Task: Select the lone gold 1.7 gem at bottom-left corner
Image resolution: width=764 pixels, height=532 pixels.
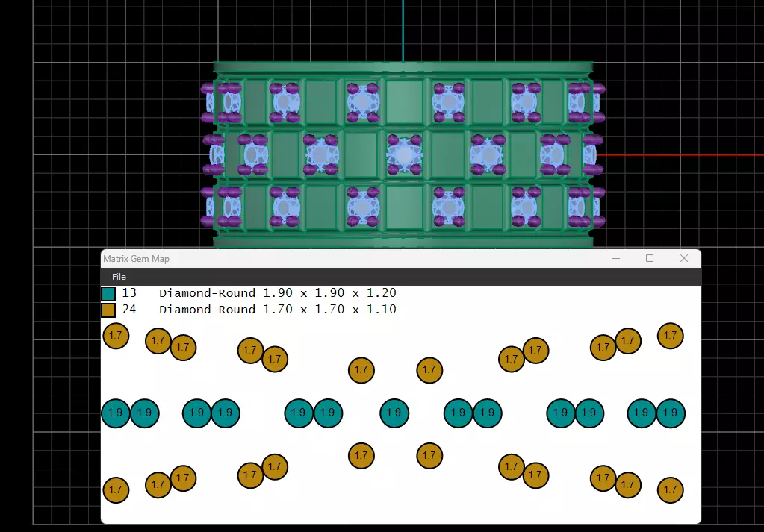Action: tap(116, 489)
